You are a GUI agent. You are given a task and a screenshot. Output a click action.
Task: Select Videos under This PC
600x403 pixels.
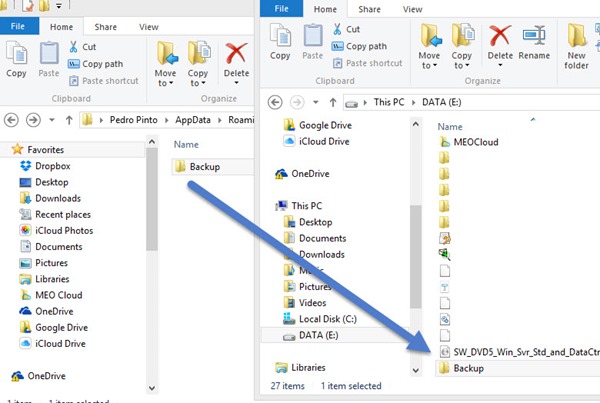pyautogui.click(x=305, y=303)
